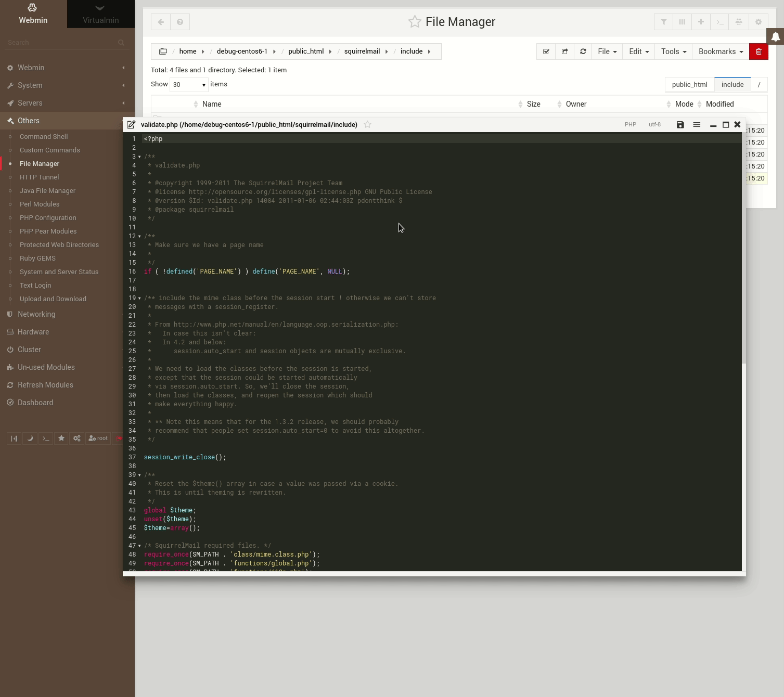Expand the System sidebar category
Viewport: 784px width, 697px height.
[67, 85]
